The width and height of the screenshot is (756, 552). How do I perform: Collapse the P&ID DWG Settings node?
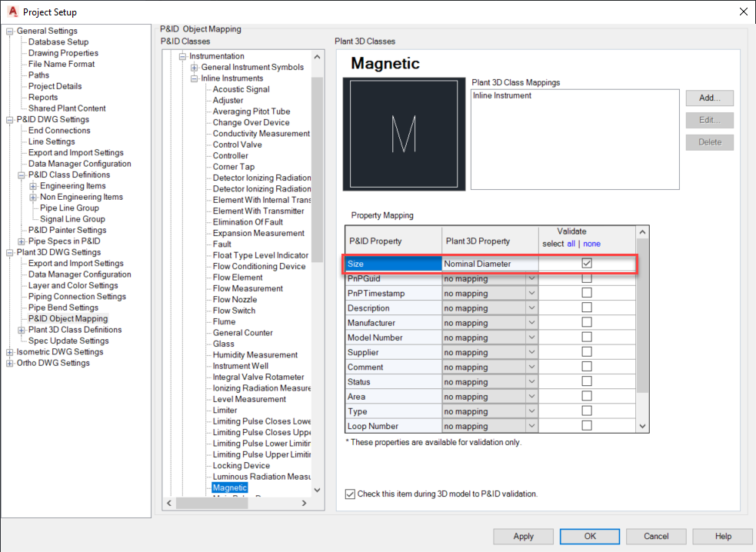pyautogui.click(x=10, y=120)
